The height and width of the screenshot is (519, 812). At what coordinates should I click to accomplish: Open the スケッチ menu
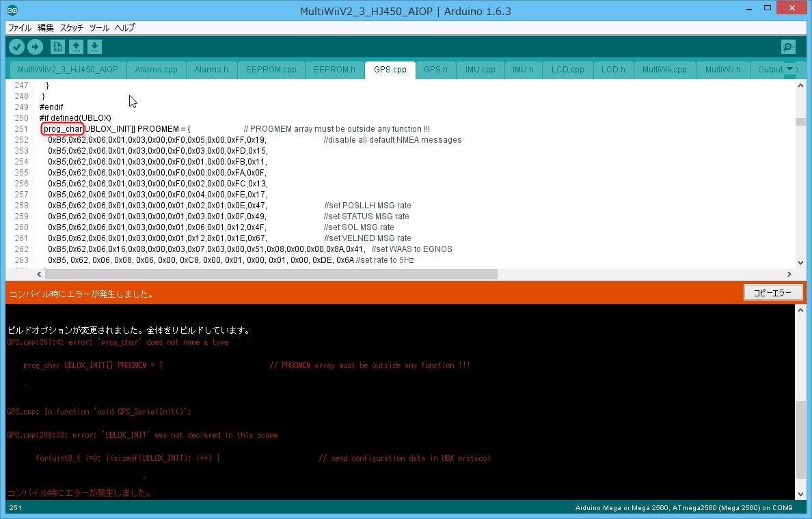[72, 28]
